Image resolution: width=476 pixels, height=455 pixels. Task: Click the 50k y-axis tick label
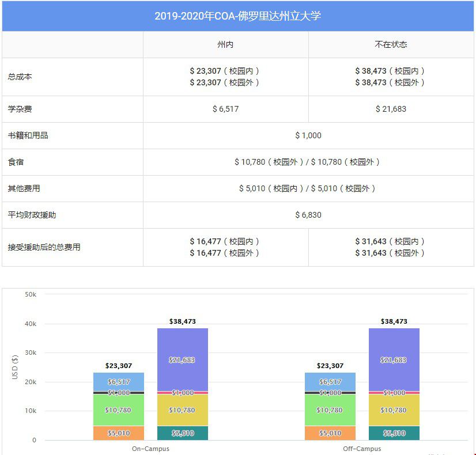pyautogui.click(x=31, y=294)
